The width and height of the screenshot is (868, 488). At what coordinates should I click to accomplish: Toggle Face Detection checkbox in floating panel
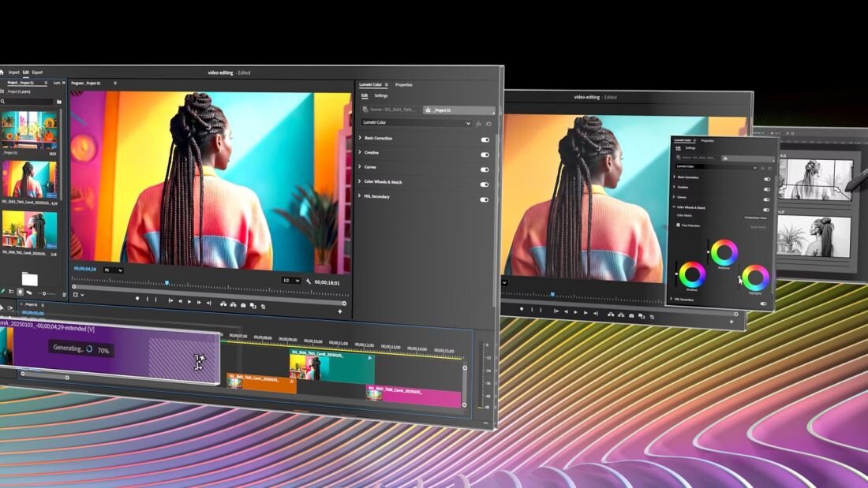point(678,225)
